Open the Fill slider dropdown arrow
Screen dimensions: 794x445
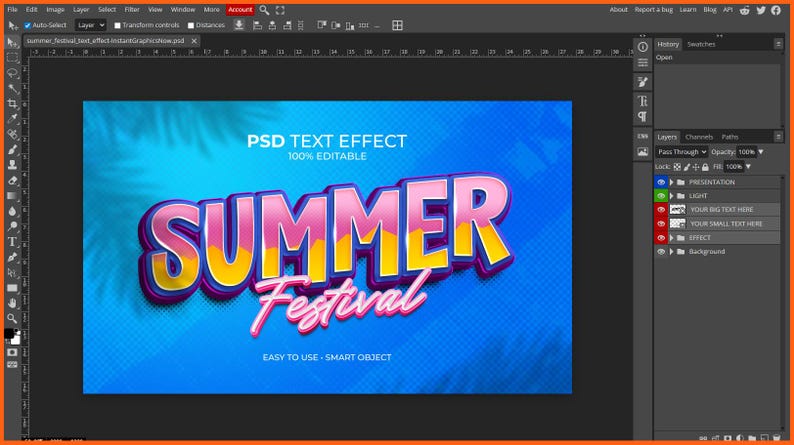click(x=748, y=167)
